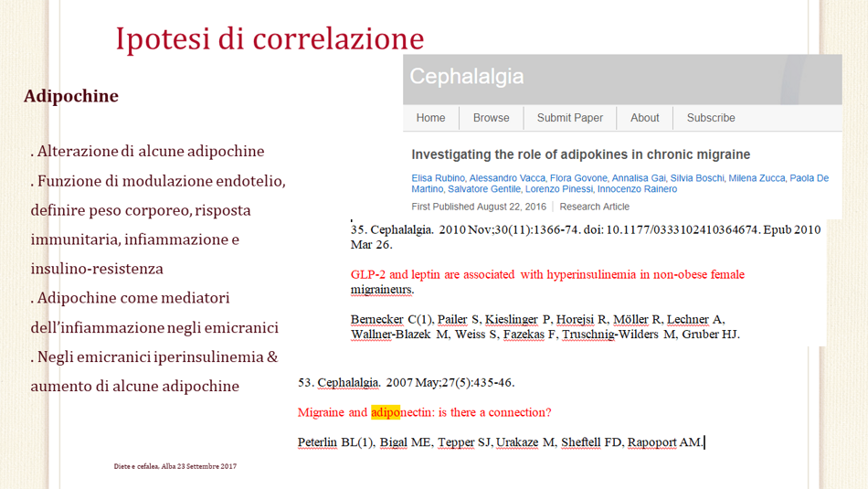Open Silvia Boschi's author link
The height and width of the screenshot is (489, 868).
[698, 178]
